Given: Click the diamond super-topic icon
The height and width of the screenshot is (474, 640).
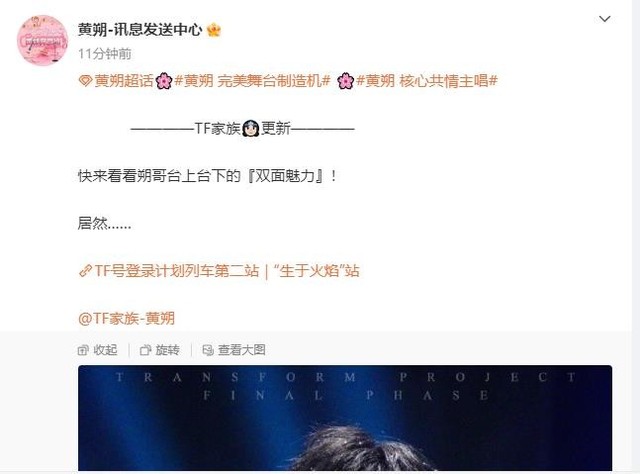Looking at the screenshot, I should [85, 81].
